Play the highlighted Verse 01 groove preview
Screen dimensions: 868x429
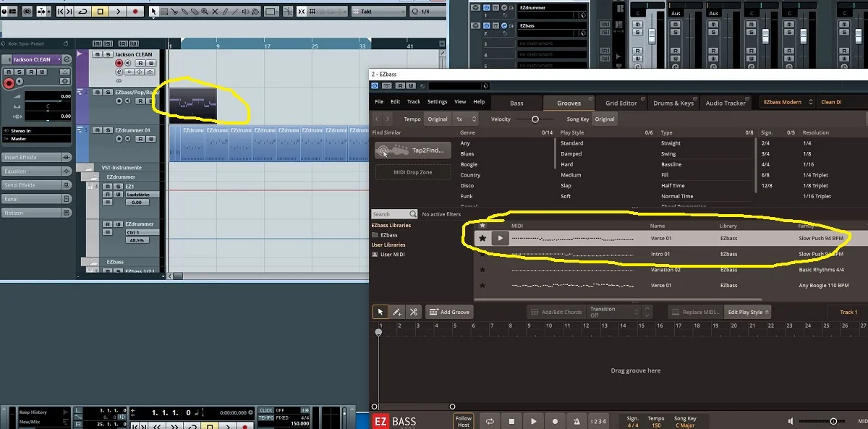[x=500, y=238]
